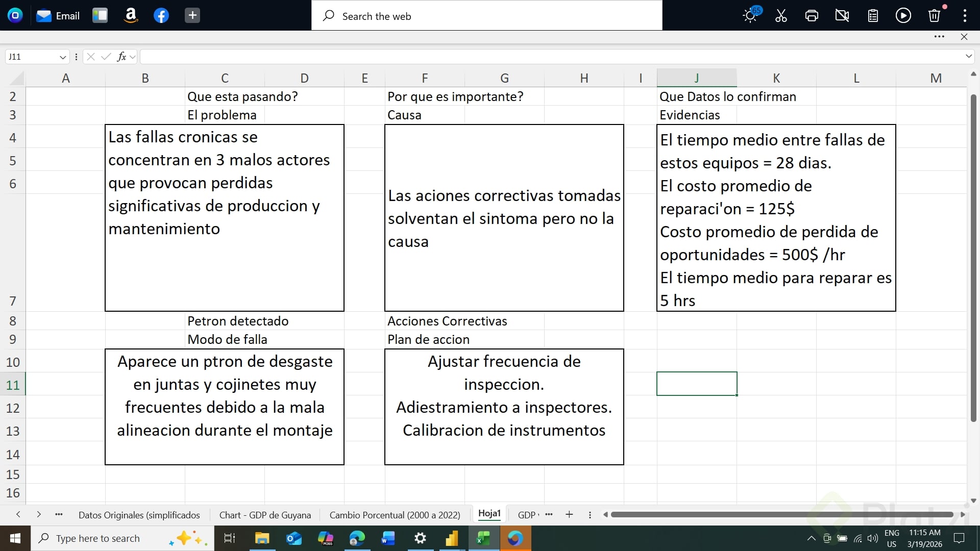980x551 pixels.
Task: Select column J header
Action: pyautogui.click(x=696, y=78)
